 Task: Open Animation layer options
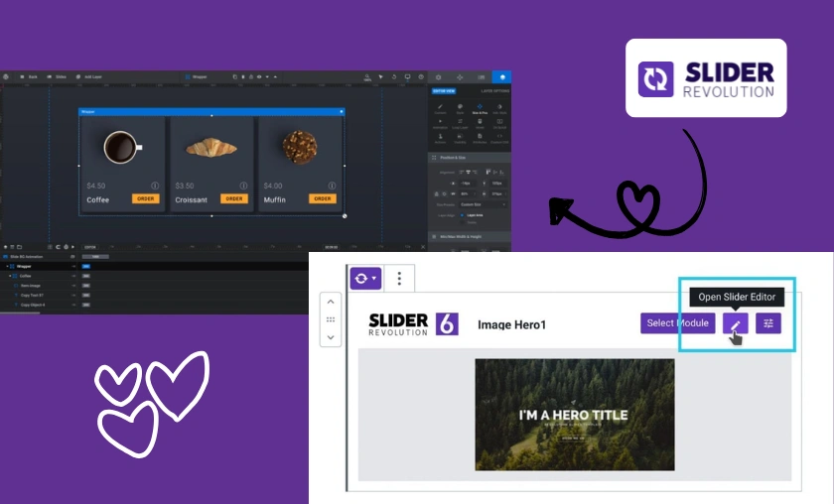441,124
